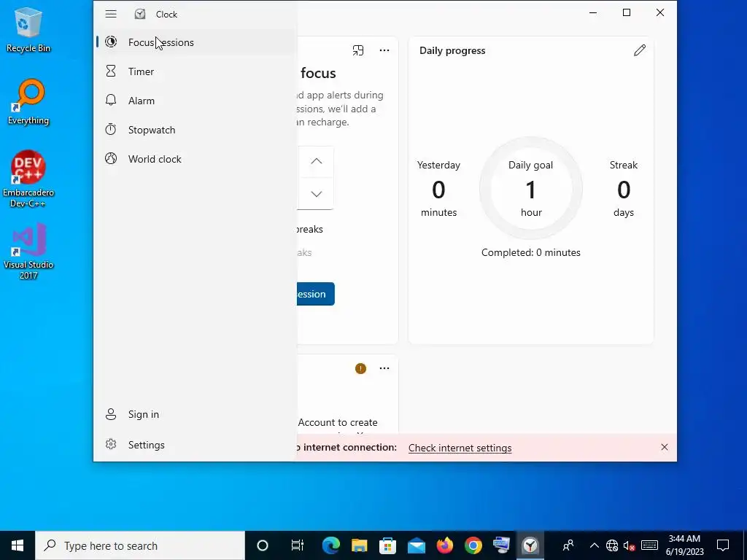Click the taskbar date and time
Image resolution: width=747 pixels, height=560 pixels.
coord(684,545)
